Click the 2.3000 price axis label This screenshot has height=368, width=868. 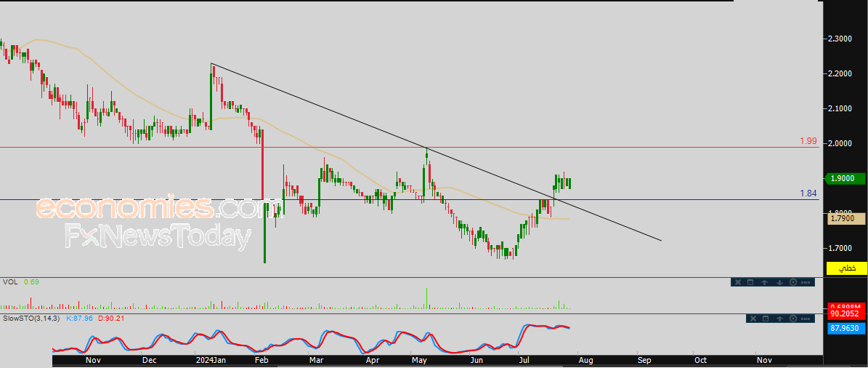point(840,39)
